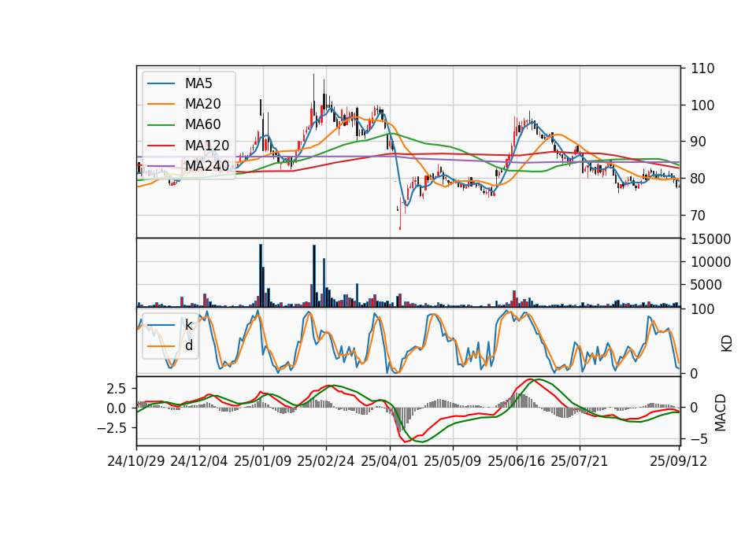The image size is (756, 543).
Task: Click the tallest volume bar near 25/01/09
Action: click(x=261, y=275)
